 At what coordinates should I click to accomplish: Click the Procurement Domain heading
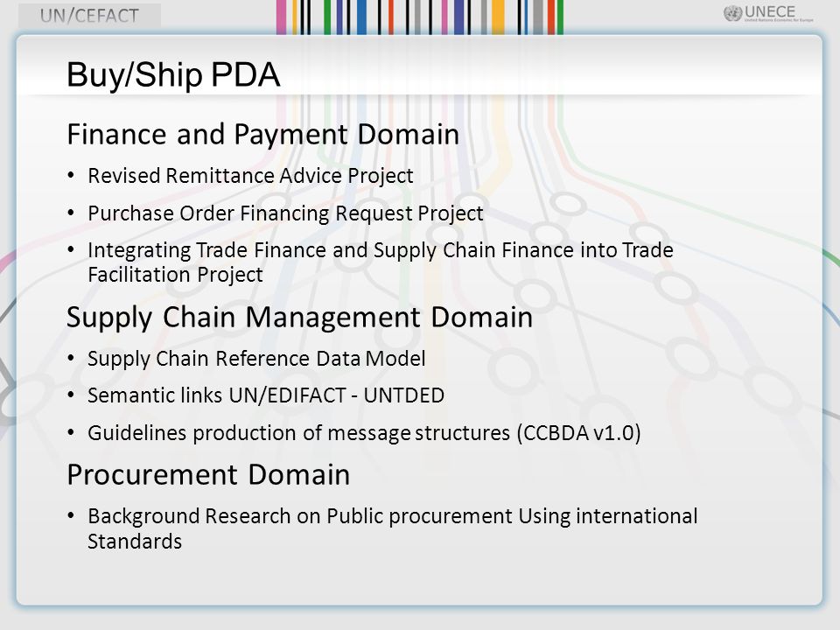(208, 474)
